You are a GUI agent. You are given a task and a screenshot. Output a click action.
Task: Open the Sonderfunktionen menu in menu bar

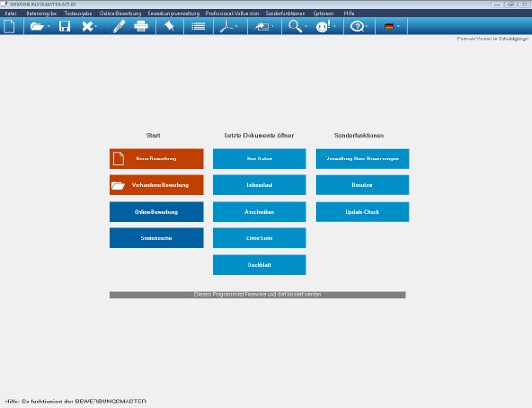285,13
